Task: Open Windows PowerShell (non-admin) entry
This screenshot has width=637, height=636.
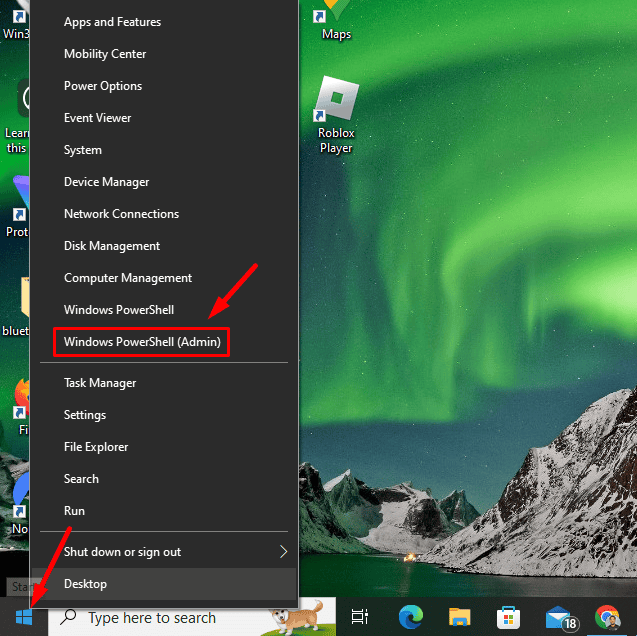Action: pyautogui.click(x=164, y=310)
